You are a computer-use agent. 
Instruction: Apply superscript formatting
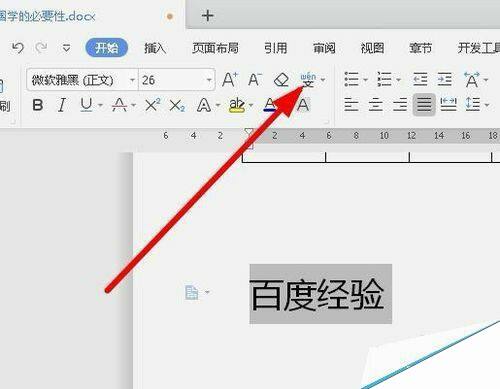coord(153,105)
